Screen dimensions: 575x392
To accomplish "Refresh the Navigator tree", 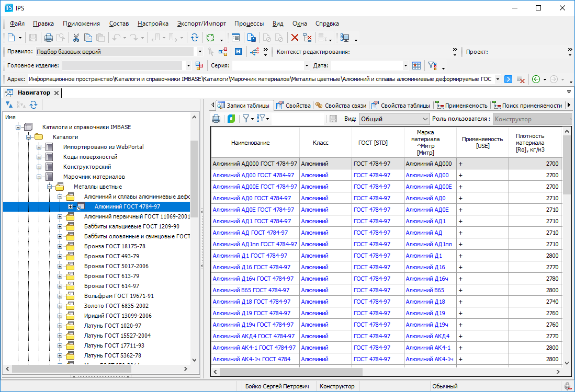I will pyautogui.click(x=33, y=105).
